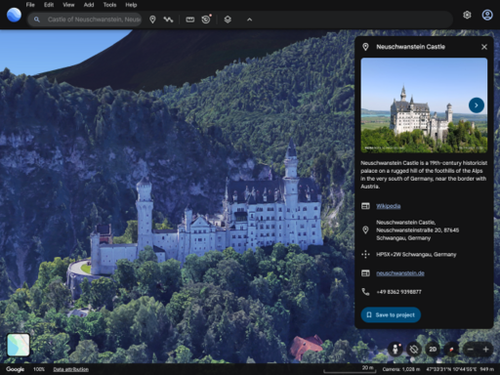
Task: Collapse the toolbar with chevron up
Action: coord(249,20)
